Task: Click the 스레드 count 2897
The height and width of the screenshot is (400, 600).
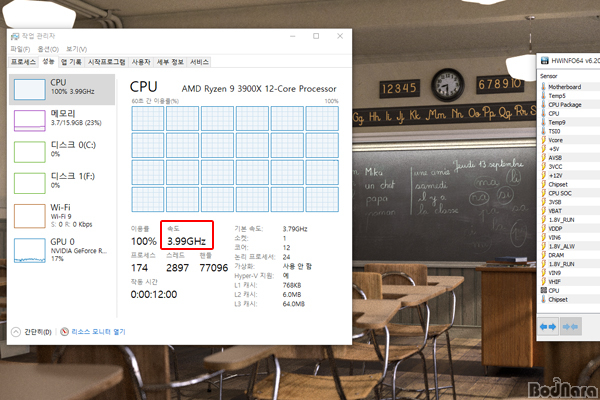Action: pyautogui.click(x=178, y=268)
